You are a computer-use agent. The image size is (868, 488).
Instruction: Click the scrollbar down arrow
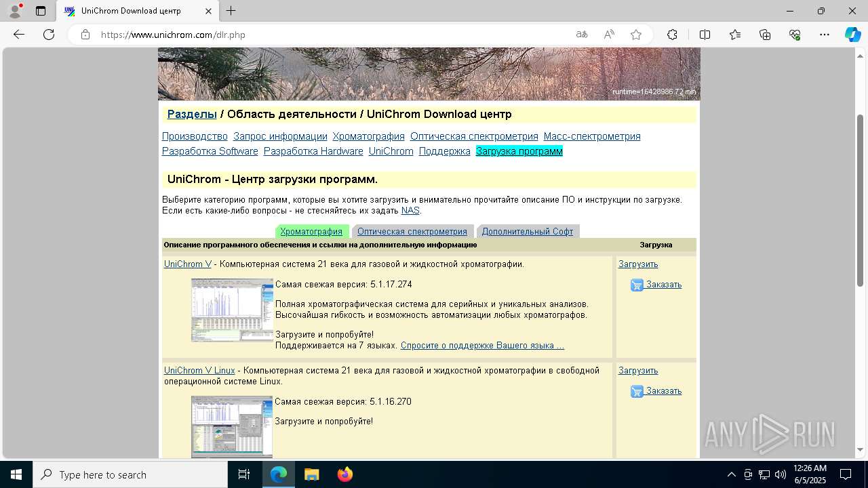coord(860,449)
